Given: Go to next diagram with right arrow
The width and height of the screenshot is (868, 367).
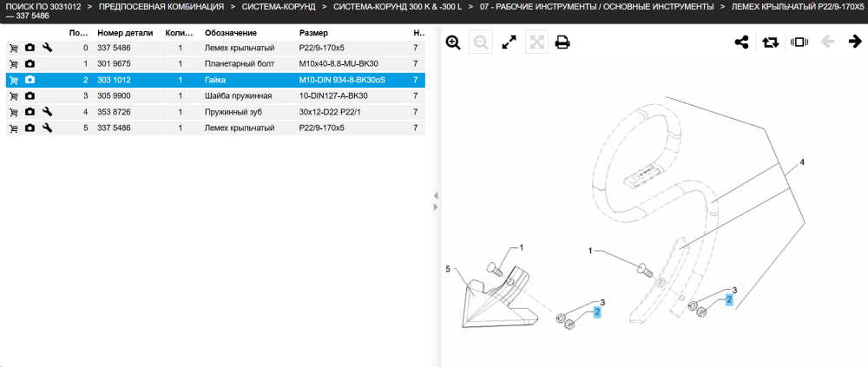Looking at the screenshot, I should [855, 42].
